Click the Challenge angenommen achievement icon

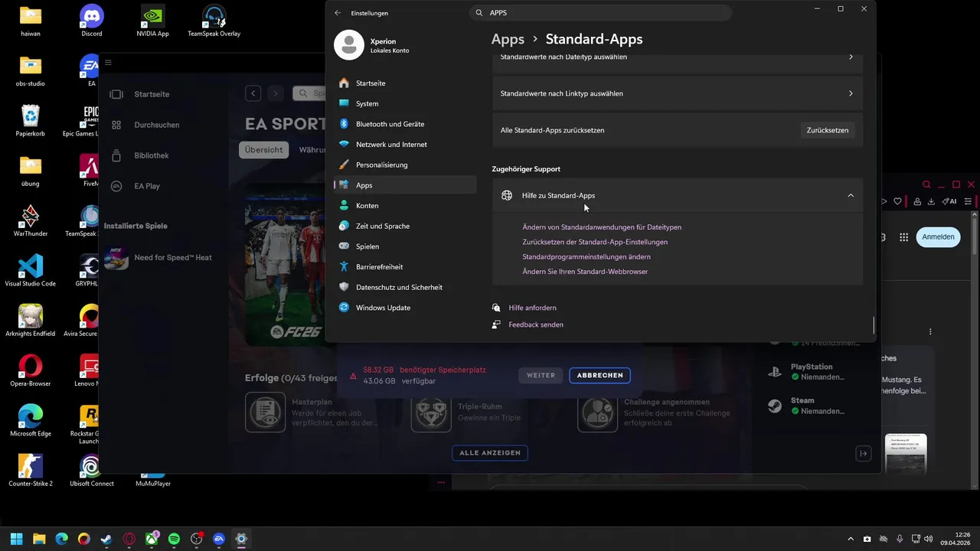pyautogui.click(x=597, y=412)
